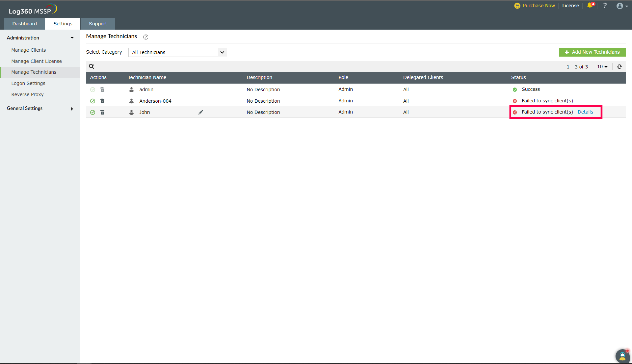The height and width of the screenshot is (364, 632).
Task: Toggle the enable status for John
Action: [x=92, y=112]
